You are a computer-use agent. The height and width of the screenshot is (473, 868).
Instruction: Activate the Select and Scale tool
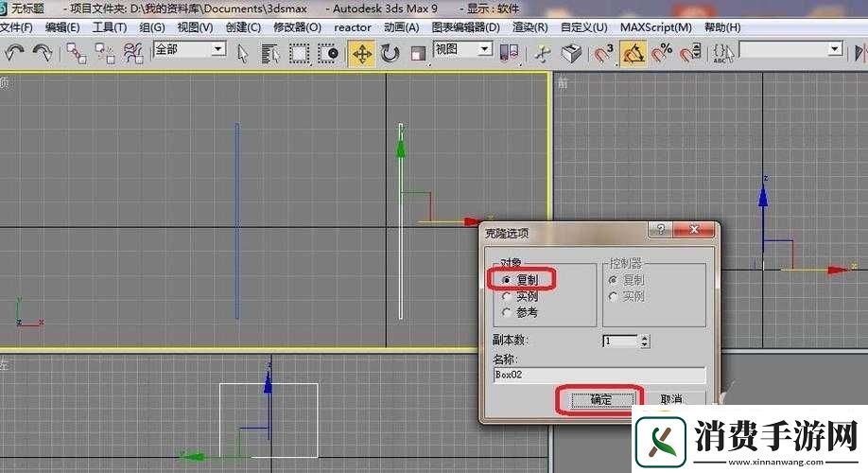pos(419,54)
